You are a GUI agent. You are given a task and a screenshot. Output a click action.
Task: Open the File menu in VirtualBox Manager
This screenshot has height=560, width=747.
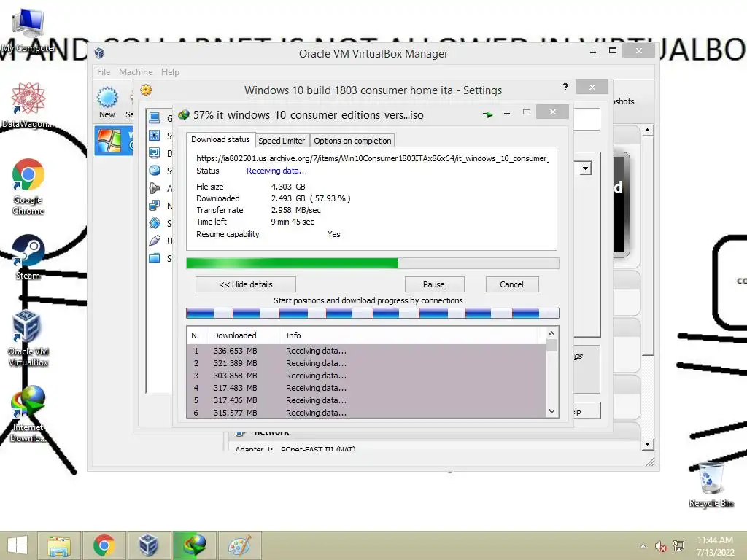[x=104, y=72]
